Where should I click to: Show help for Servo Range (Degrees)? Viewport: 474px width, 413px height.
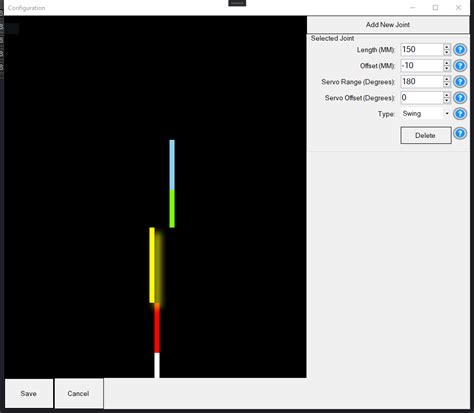point(460,82)
